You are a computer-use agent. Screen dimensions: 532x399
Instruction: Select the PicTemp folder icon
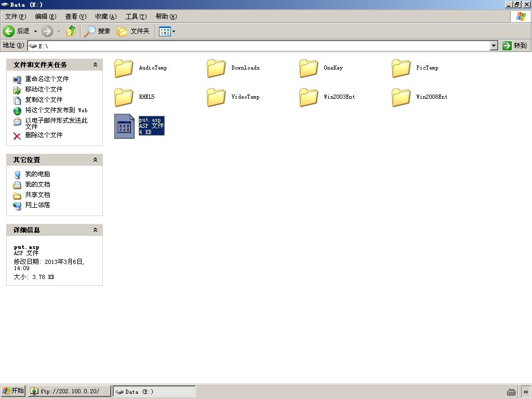[x=401, y=68]
